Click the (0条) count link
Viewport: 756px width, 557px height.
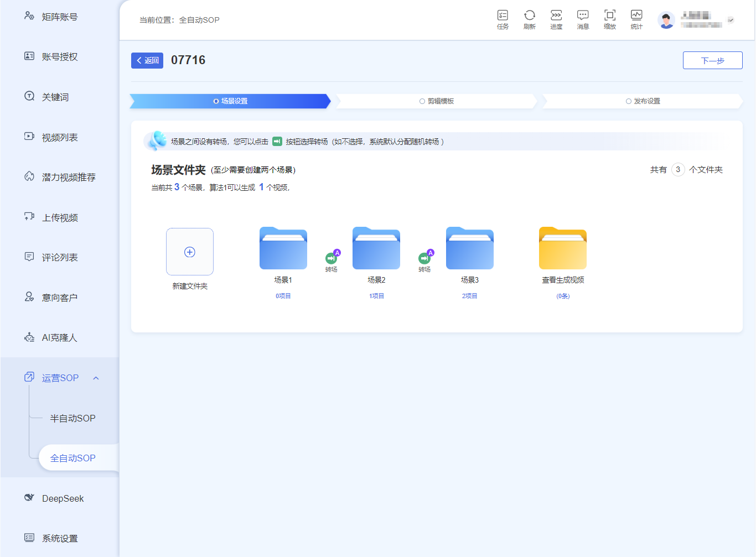[563, 296]
